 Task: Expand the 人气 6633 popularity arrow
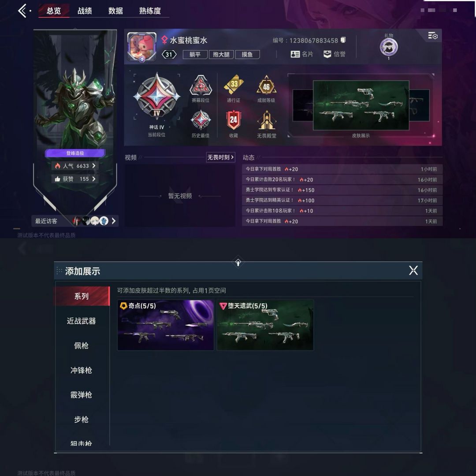click(94, 166)
